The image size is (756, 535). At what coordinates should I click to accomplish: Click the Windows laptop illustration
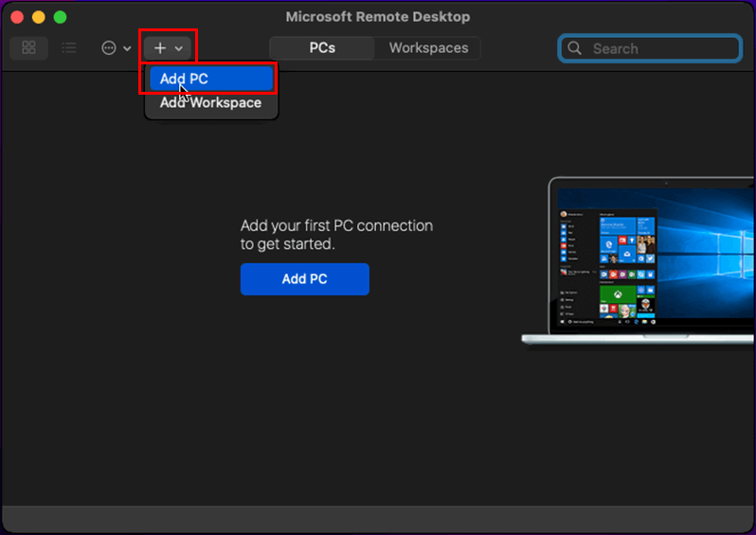coord(639,260)
